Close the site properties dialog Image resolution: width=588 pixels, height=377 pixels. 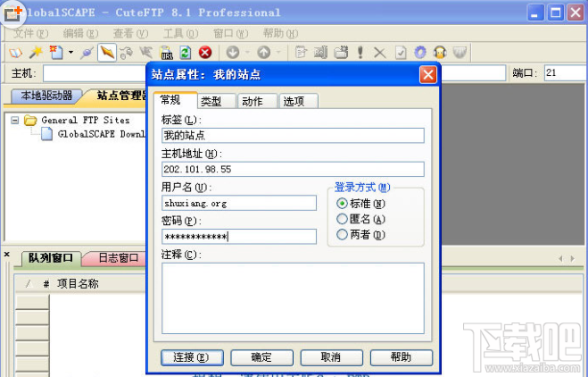pyautogui.click(x=428, y=75)
